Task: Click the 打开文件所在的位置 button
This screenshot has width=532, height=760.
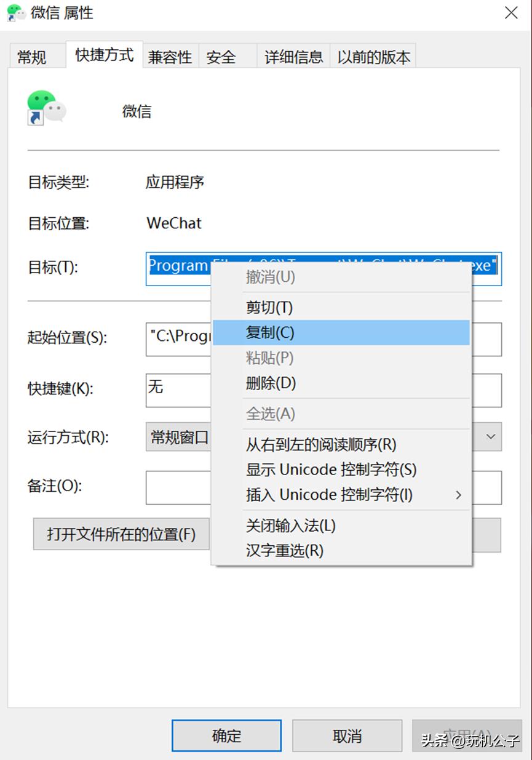Action: click(x=121, y=534)
